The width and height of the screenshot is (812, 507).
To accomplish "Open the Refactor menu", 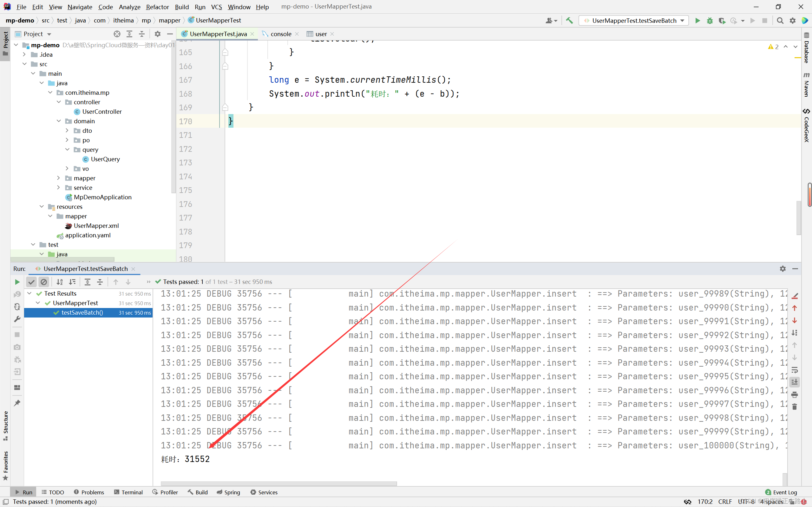I will [157, 7].
